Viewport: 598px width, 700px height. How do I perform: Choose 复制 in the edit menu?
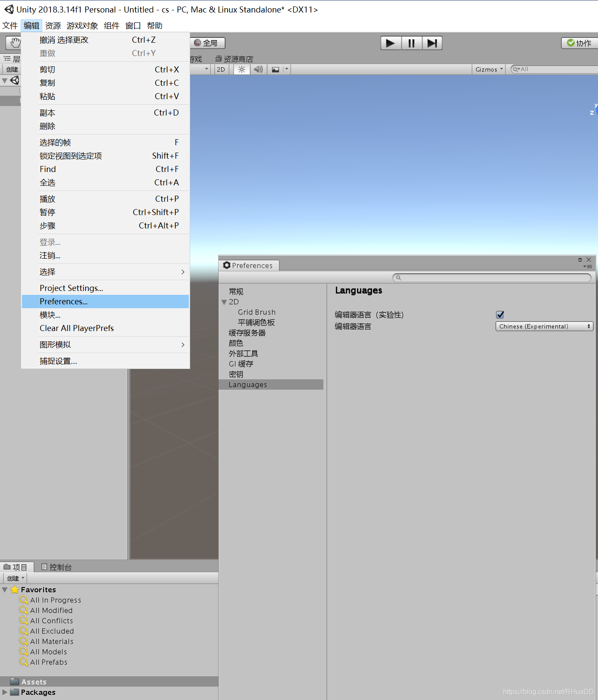105,83
